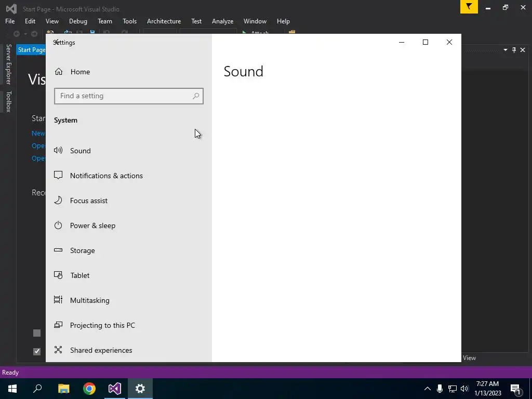Open the View menu in Visual Studio
This screenshot has width=532, height=399.
point(52,21)
